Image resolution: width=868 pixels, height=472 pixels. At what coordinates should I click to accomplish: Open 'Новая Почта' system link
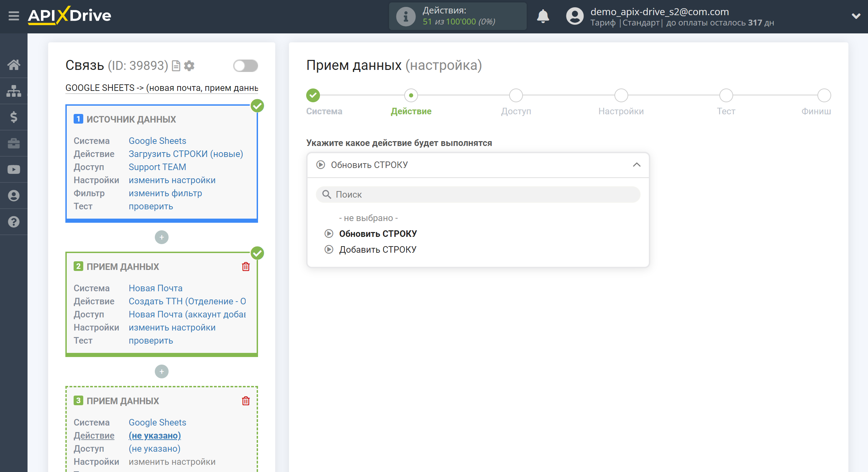(156, 288)
